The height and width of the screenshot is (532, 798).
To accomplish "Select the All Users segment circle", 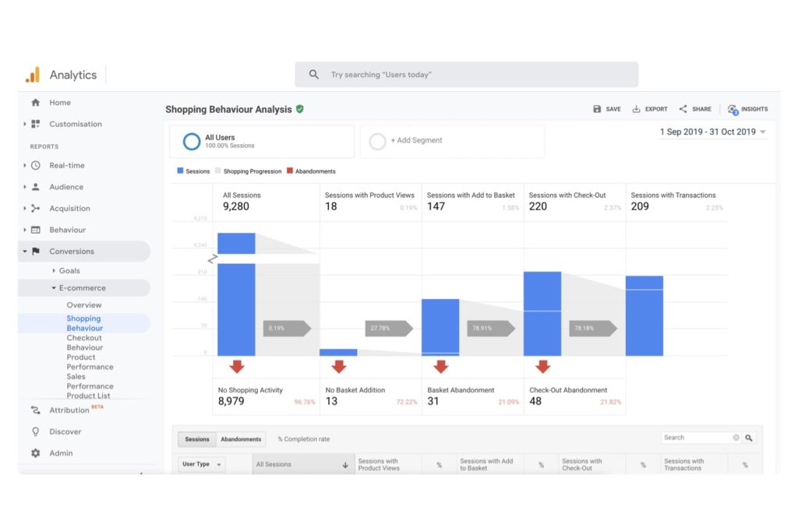I will point(191,141).
